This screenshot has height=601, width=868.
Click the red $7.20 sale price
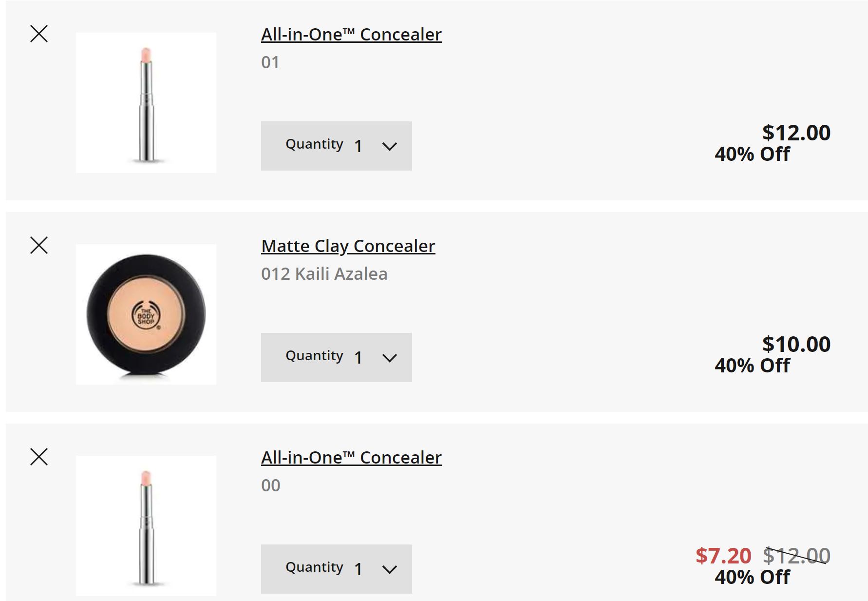(723, 556)
